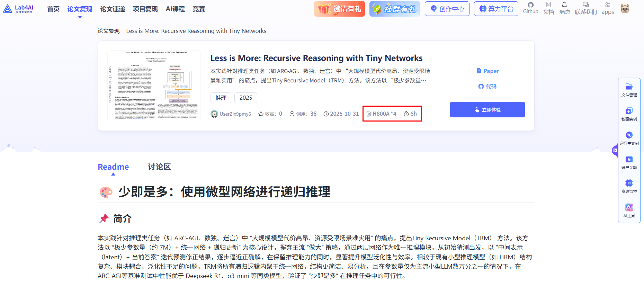Open the 账户余额 account balance icon
This screenshot has width=644, height=286.
[x=629, y=160]
